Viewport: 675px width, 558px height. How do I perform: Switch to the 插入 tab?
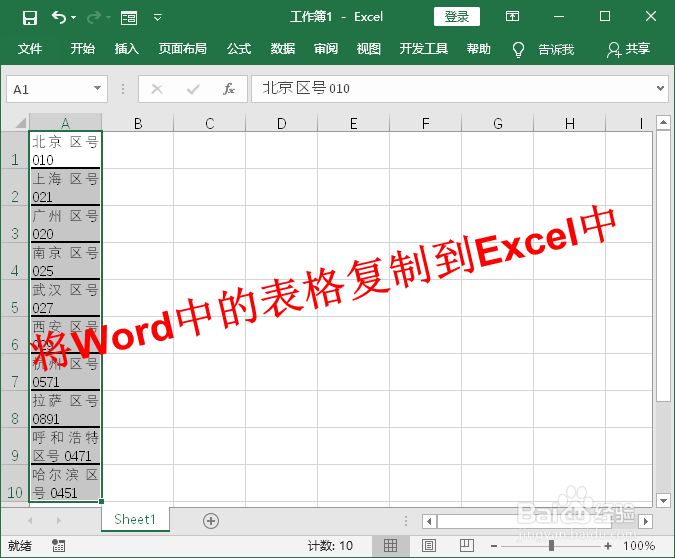127,49
